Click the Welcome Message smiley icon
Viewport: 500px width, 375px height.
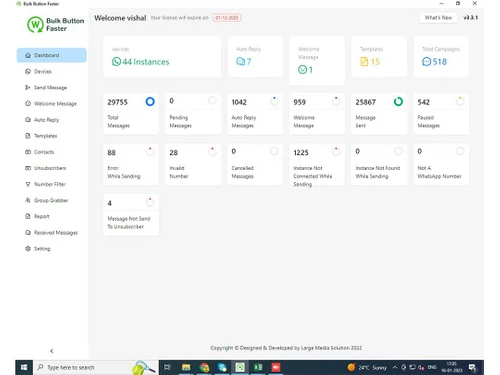click(x=302, y=70)
